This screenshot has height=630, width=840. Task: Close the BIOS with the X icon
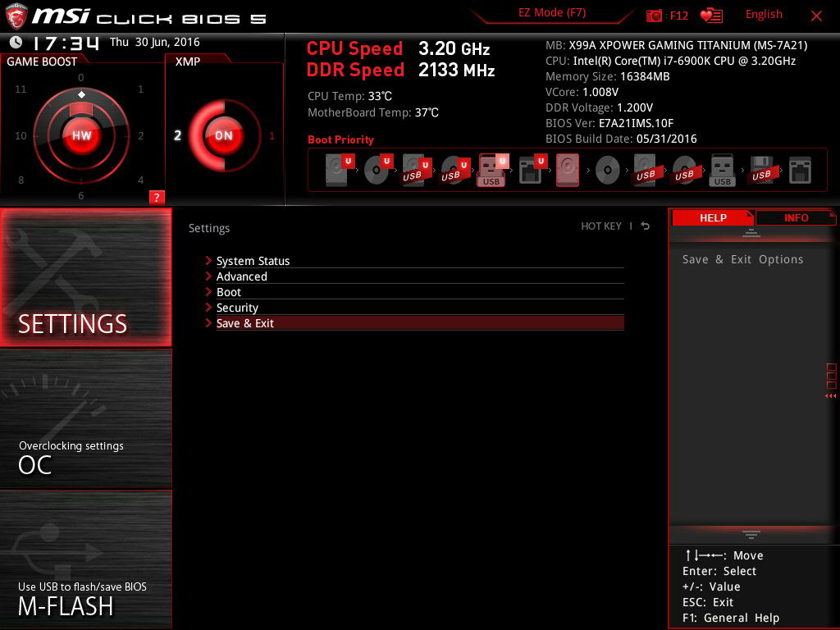pos(816,16)
